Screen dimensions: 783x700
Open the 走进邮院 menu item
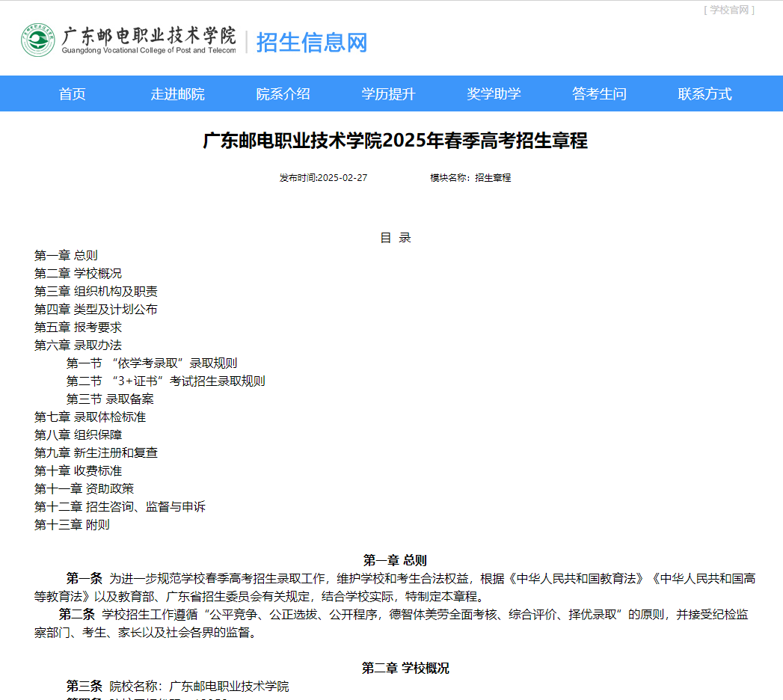[x=176, y=93]
